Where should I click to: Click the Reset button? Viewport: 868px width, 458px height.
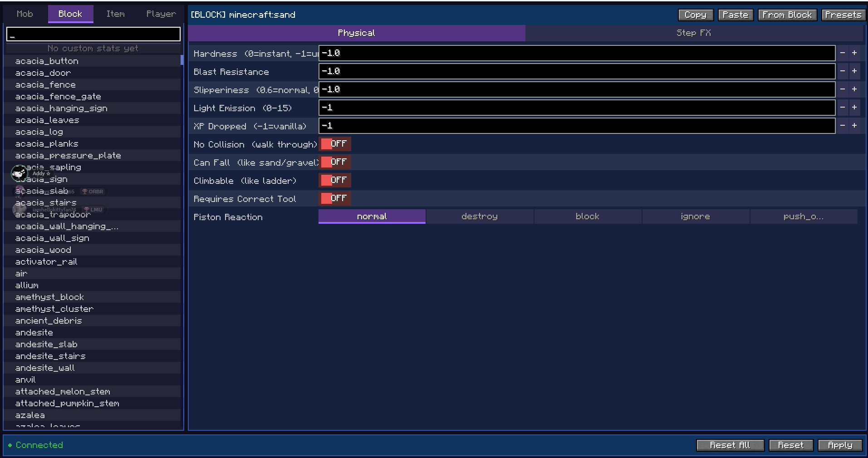coord(791,445)
